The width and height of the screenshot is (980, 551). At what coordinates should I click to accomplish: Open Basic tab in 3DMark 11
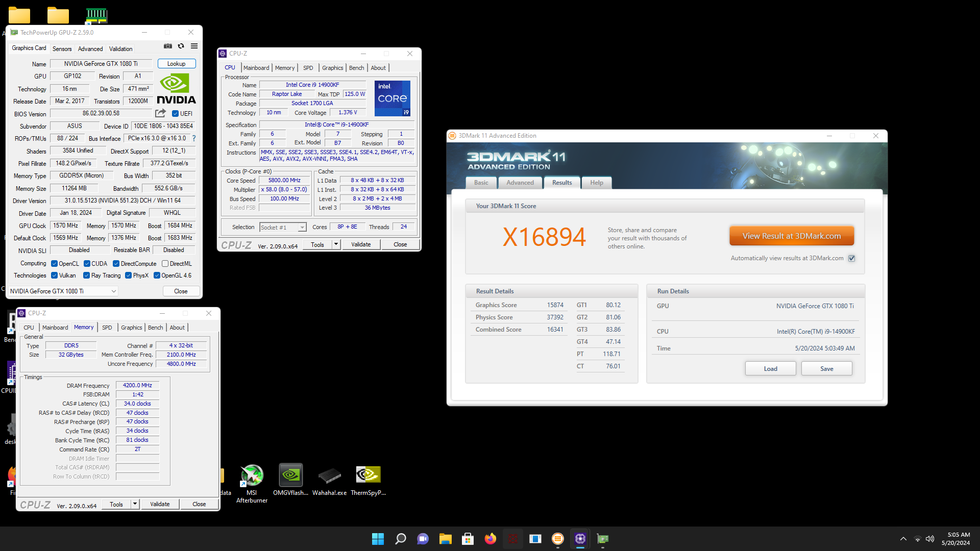click(481, 183)
